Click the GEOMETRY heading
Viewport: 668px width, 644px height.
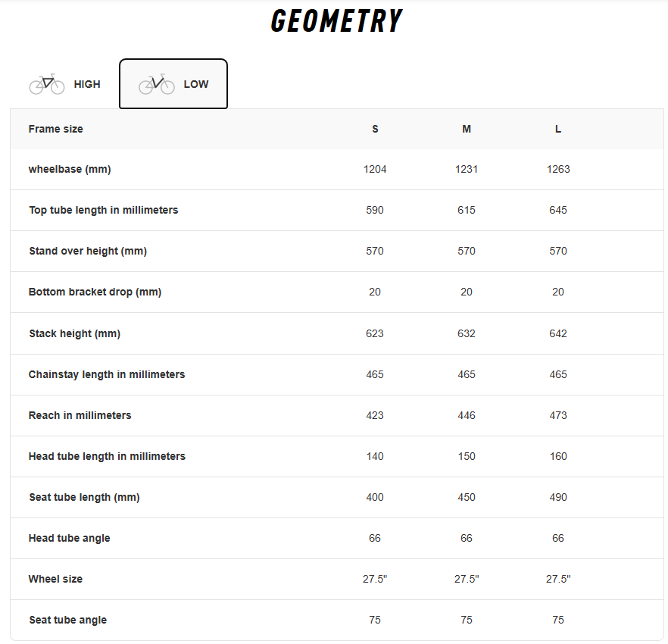pos(336,21)
